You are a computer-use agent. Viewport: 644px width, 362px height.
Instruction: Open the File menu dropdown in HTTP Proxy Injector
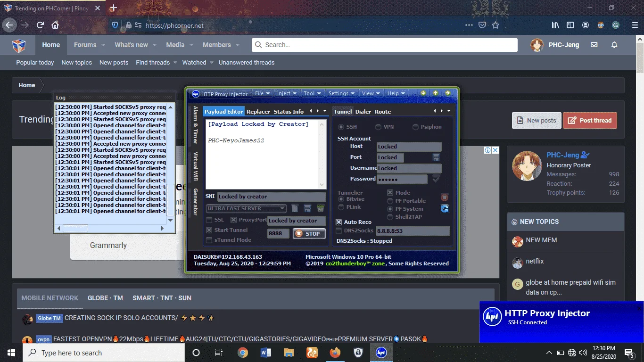(x=262, y=93)
